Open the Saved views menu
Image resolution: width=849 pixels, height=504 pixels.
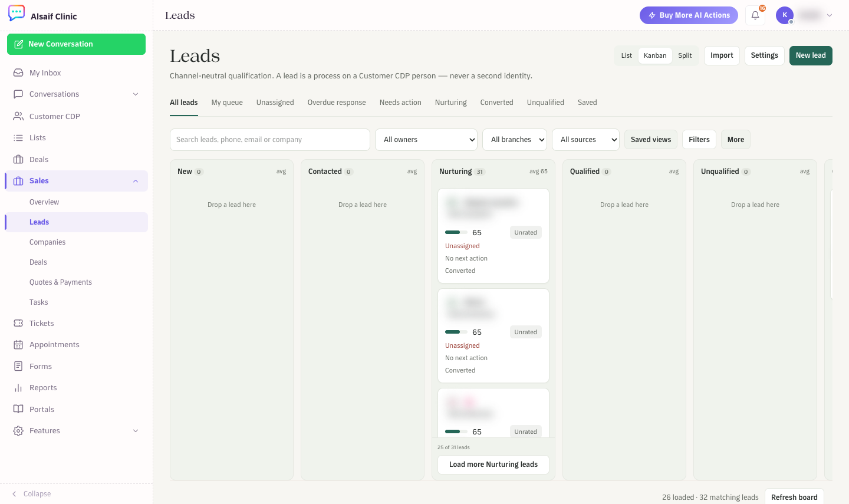651,140
